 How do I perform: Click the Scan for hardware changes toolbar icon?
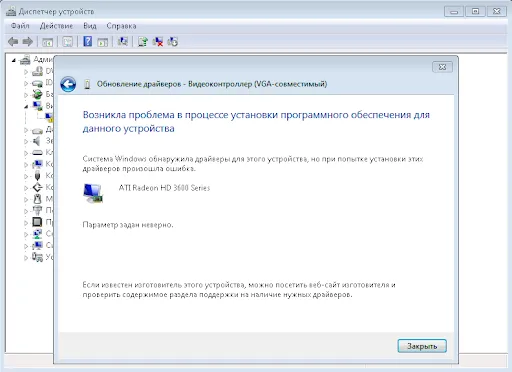[x=122, y=42]
